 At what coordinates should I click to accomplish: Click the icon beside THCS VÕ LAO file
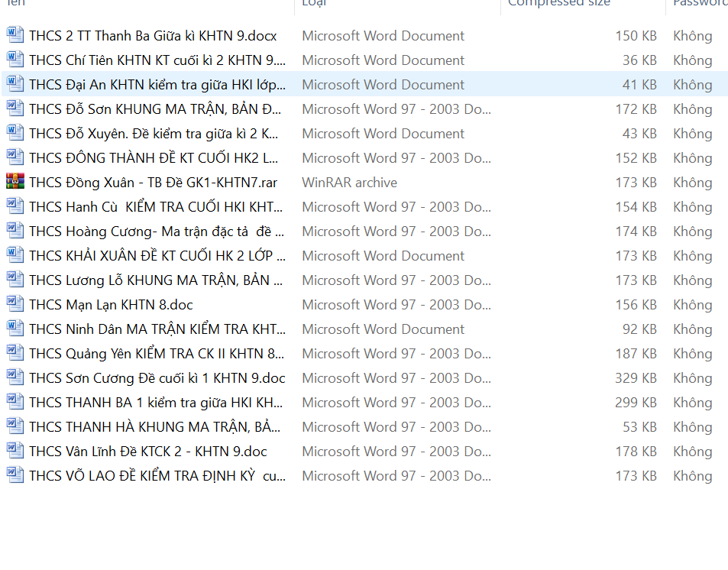point(15,476)
